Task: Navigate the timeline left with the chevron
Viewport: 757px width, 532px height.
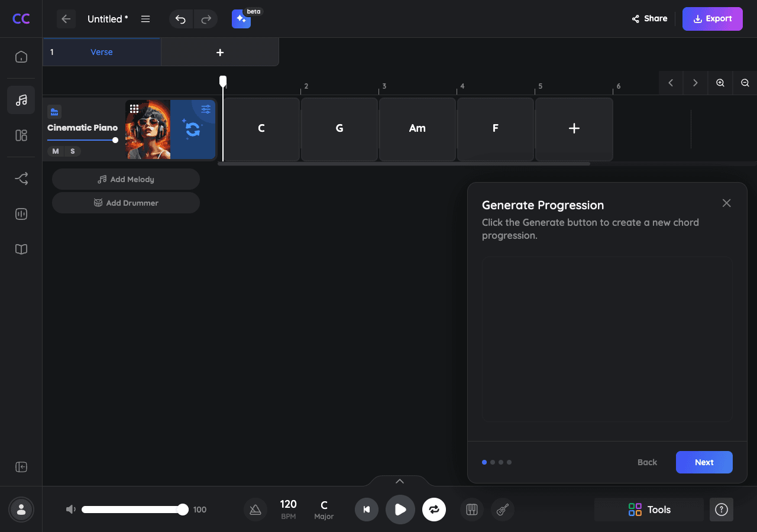Action: coord(671,83)
